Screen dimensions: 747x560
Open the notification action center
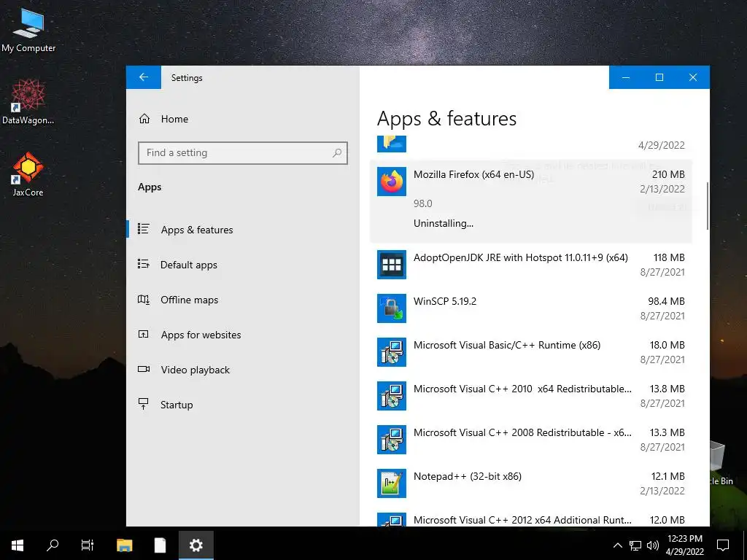(723, 545)
